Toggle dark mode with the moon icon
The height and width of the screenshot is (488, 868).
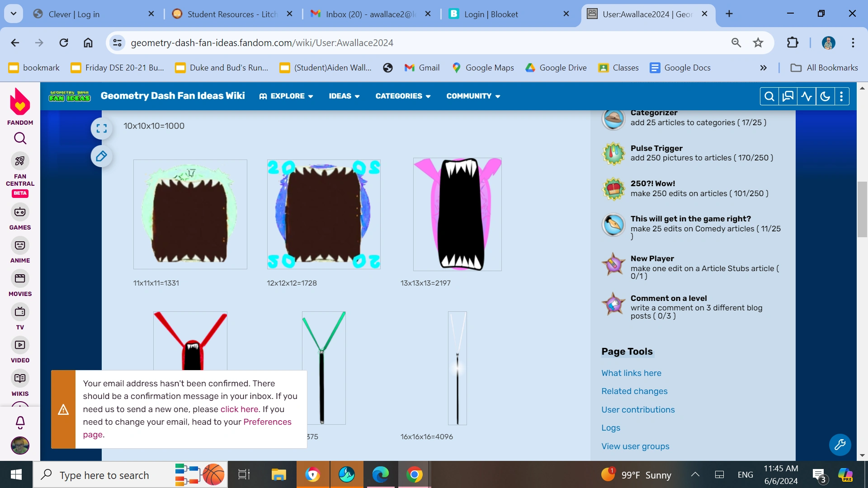point(825,96)
